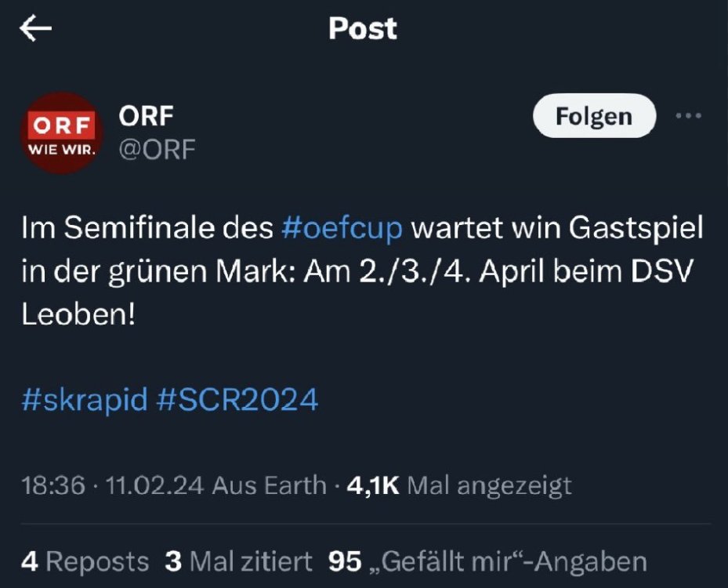Go back using the arrow icon

(x=35, y=29)
